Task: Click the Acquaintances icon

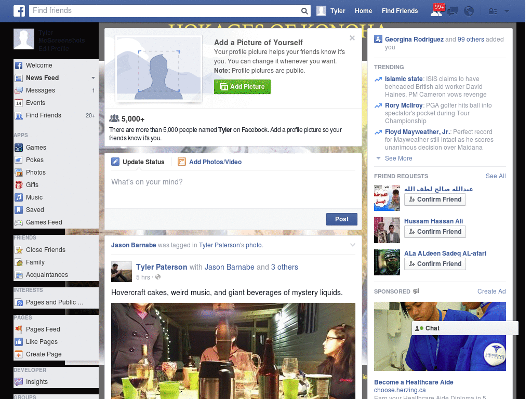Action: tap(19, 275)
